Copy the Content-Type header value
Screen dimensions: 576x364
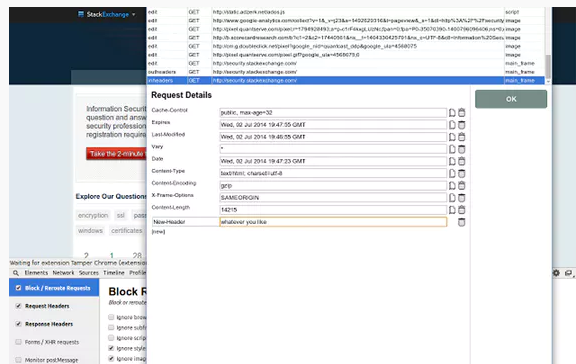click(x=452, y=173)
